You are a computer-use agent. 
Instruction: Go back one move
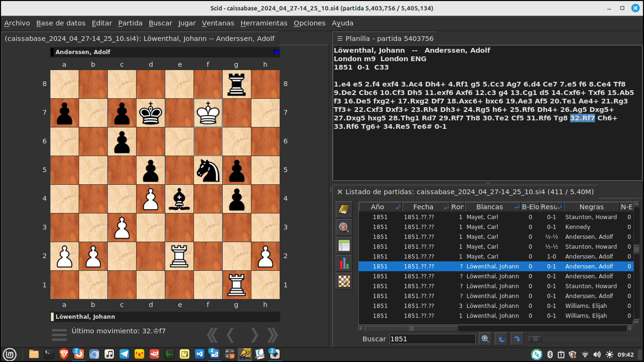coord(230,335)
